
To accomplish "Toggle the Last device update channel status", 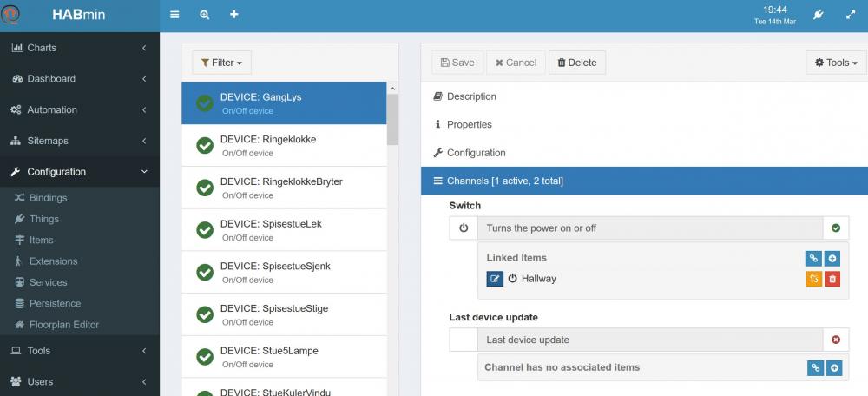I will point(836,340).
